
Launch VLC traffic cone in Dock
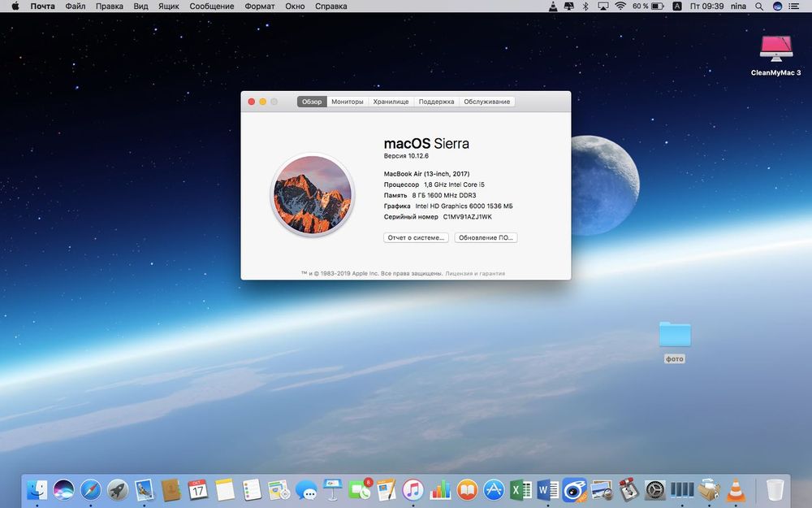(736, 489)
